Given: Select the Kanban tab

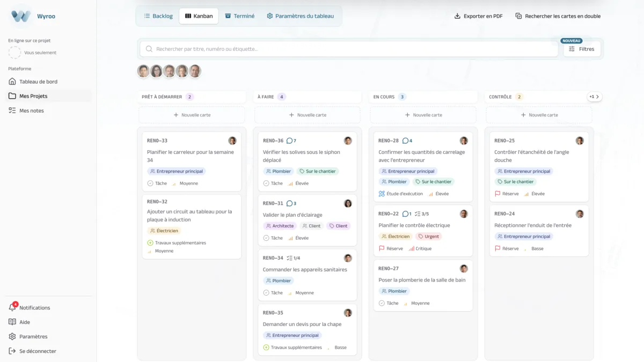Looking at the screenshot, I should pyautogui.click(x=199, y=16).
